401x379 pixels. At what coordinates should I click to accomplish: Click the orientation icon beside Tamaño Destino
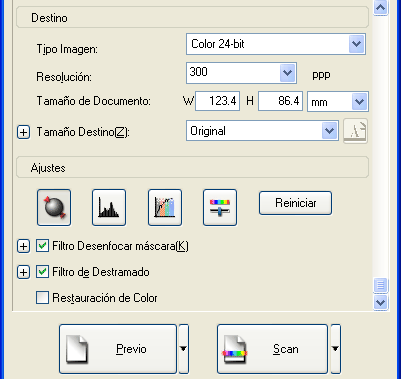click(x=355, y=131)
